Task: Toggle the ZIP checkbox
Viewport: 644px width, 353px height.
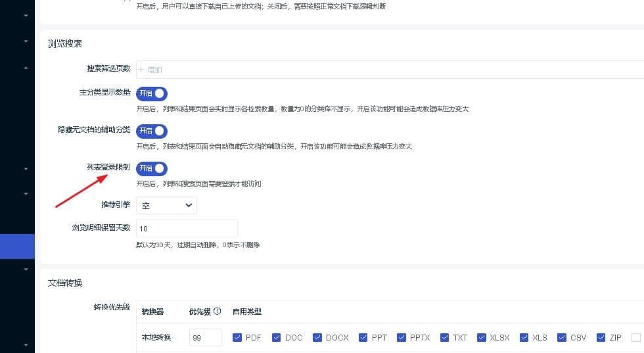Action: pos(601,338)
